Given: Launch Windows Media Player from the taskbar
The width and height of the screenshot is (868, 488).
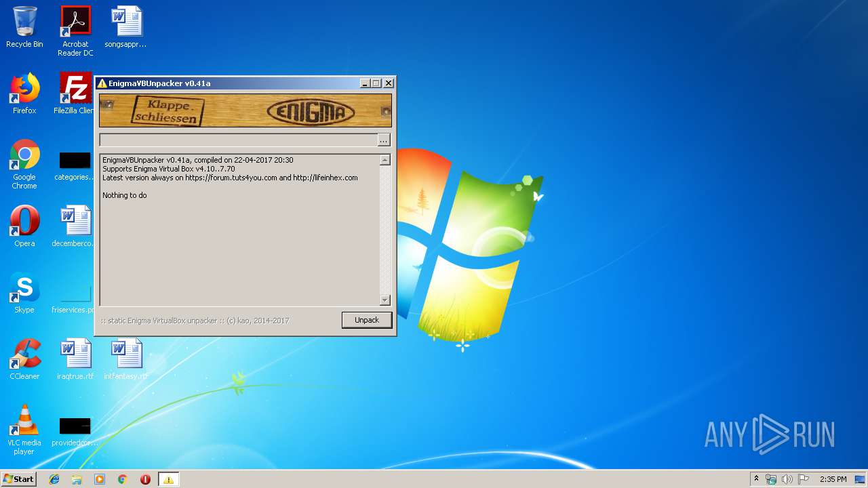Looking at the screenshot, I should coord(100,479).
